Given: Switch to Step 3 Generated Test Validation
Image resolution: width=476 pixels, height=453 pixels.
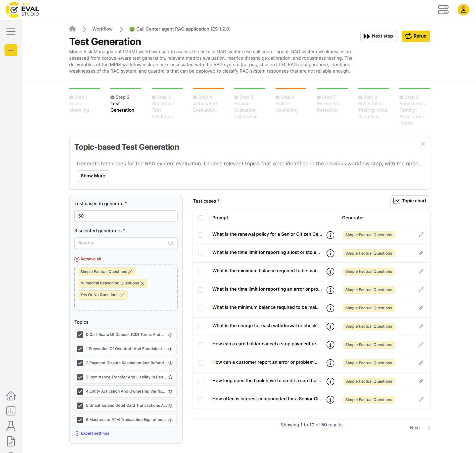Looking at the screenshot, I should point(163,107).
